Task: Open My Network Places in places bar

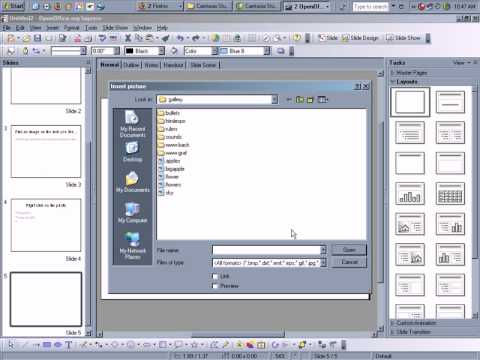Action: tap(132, 246)
